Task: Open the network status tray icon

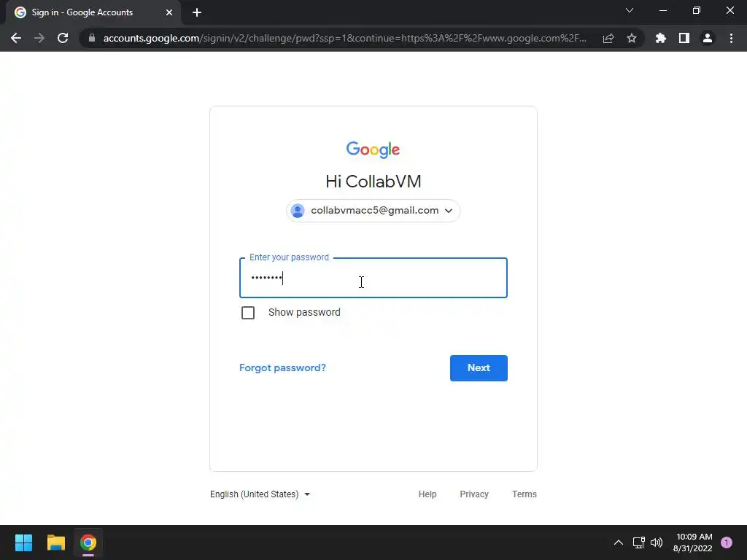Action: pos(638,542)
